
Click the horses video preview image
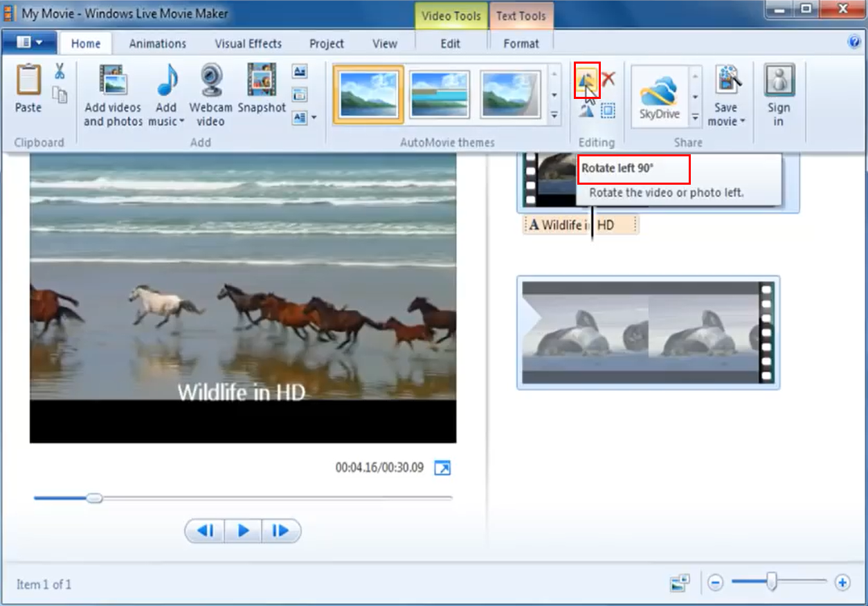(243, 297)
